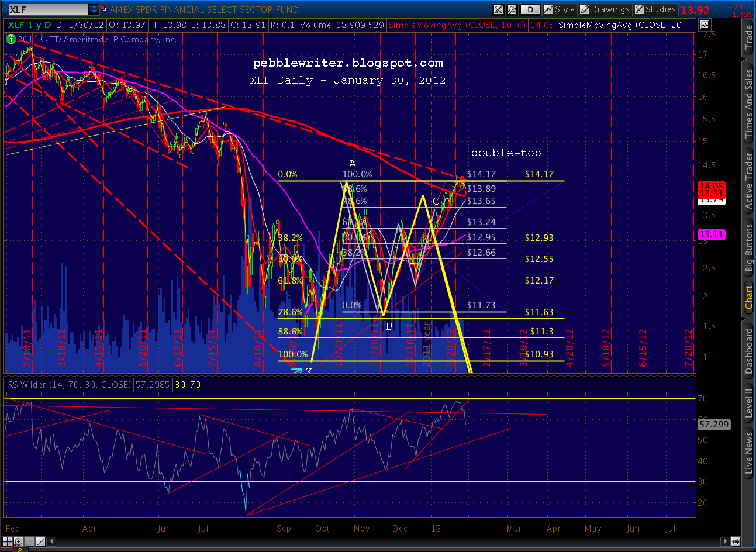This screenshot has width=756, height=552.
Task: Open the Style menu
Action: tap(560, 9)
